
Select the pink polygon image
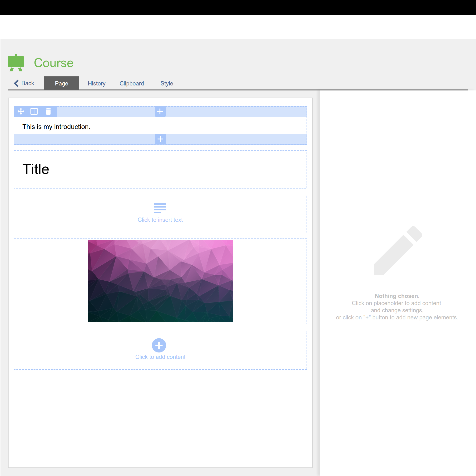(160, 281)
